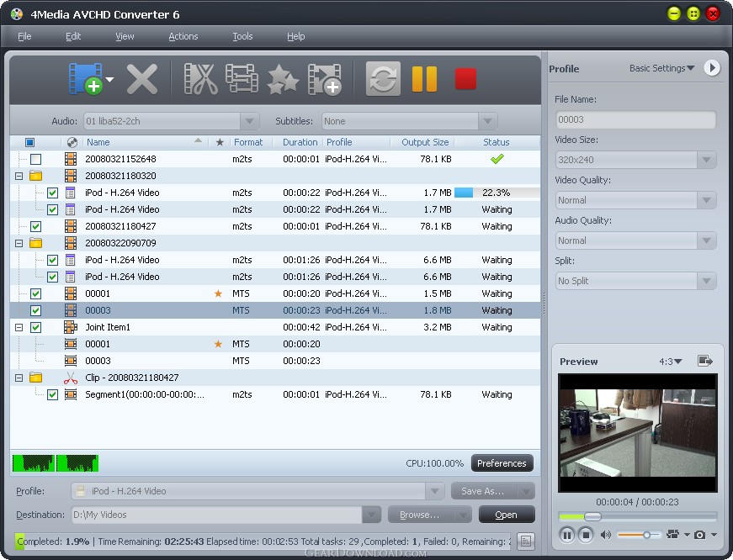Uncheck the checkbox of 22.3% progress row

tap(52, 193)
